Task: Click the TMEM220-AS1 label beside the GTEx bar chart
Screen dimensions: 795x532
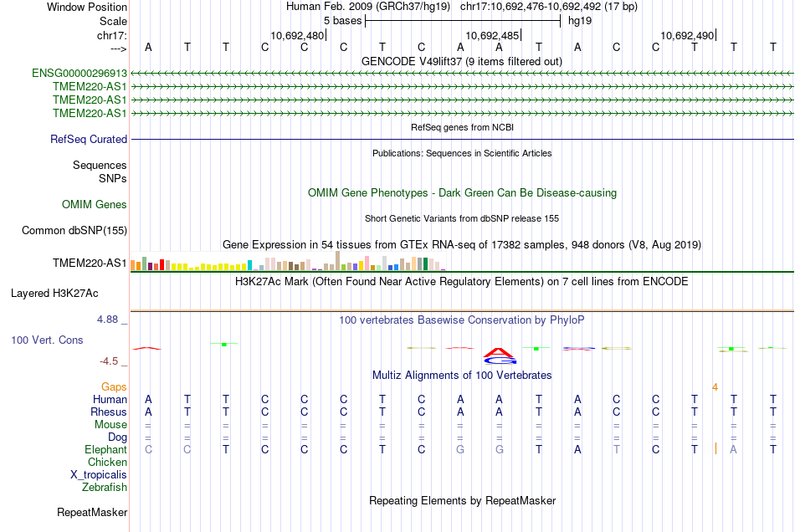Action: (x=90, y=263)
